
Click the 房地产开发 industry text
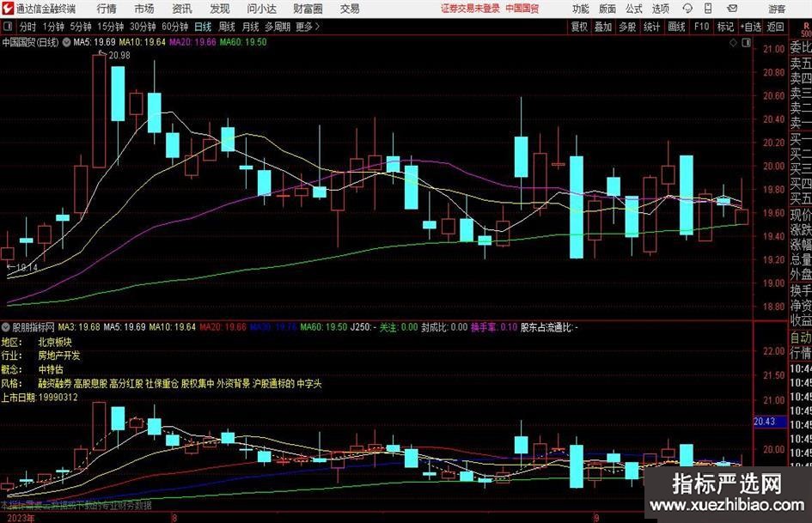59,356
